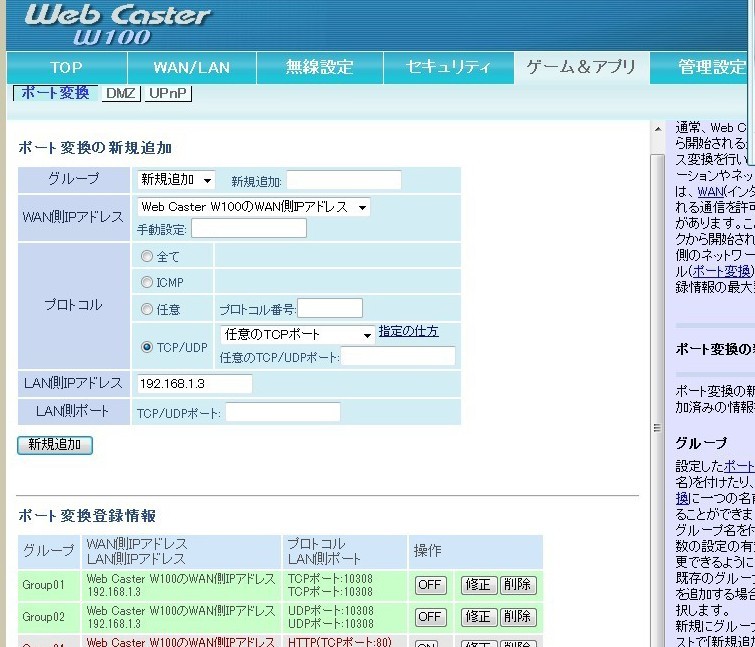
Task: Click the 手動設定 IP input field
Action: [x=248, y=228]
